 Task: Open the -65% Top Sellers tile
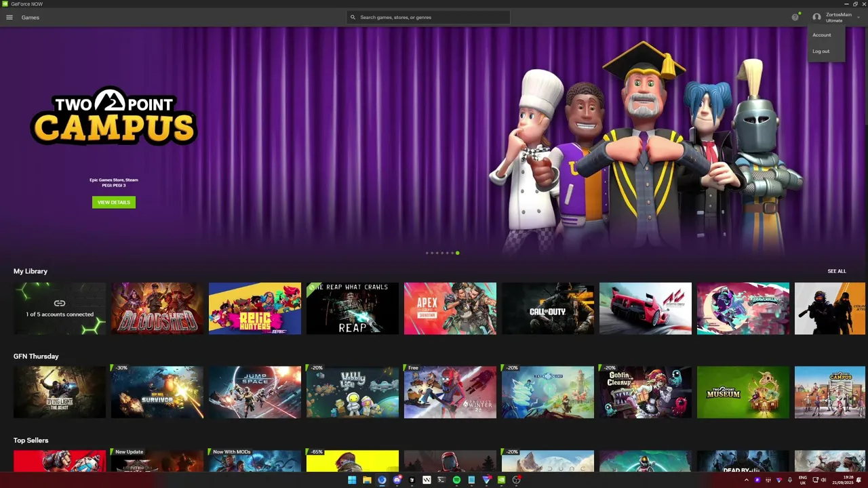(353, 461)
